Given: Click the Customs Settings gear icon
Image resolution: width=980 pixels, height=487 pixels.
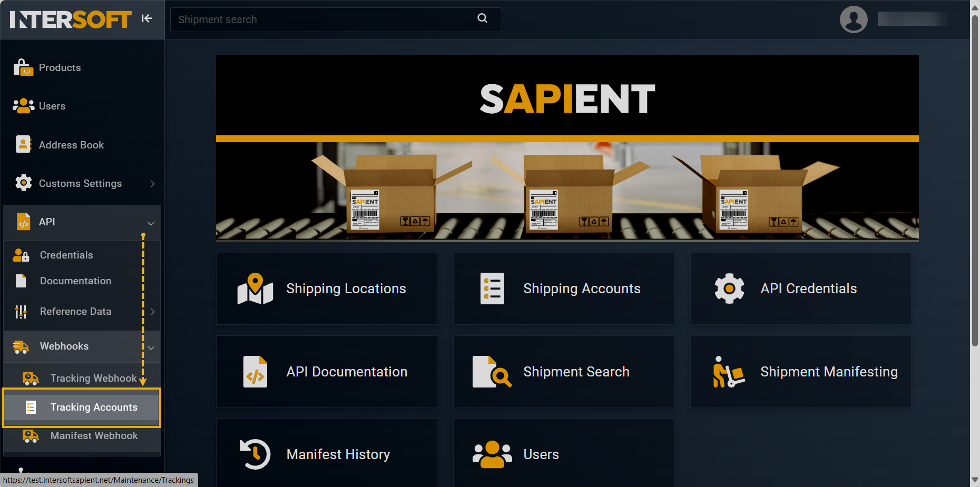Looking at the screenshot, I should tap(23, 183).
